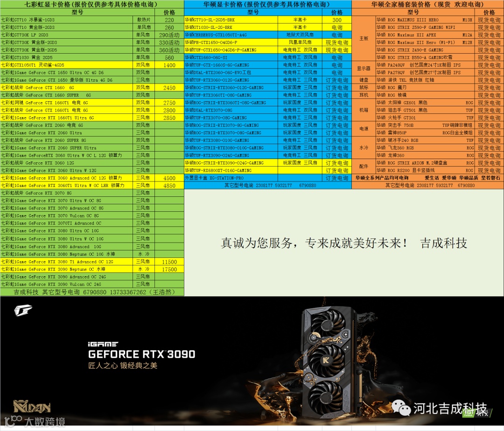Click cell '七彩虹网驰 GeForce GTX 1660Ti 电竞 6G'
The height and width of the screenshot is (431, 504).
pyautogui.click(x=67, y=103)
